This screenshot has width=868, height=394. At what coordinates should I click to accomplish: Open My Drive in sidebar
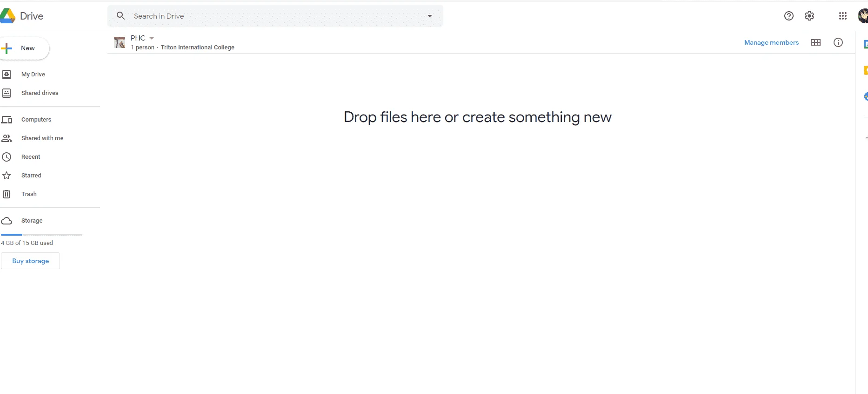(x=33, y=74)
